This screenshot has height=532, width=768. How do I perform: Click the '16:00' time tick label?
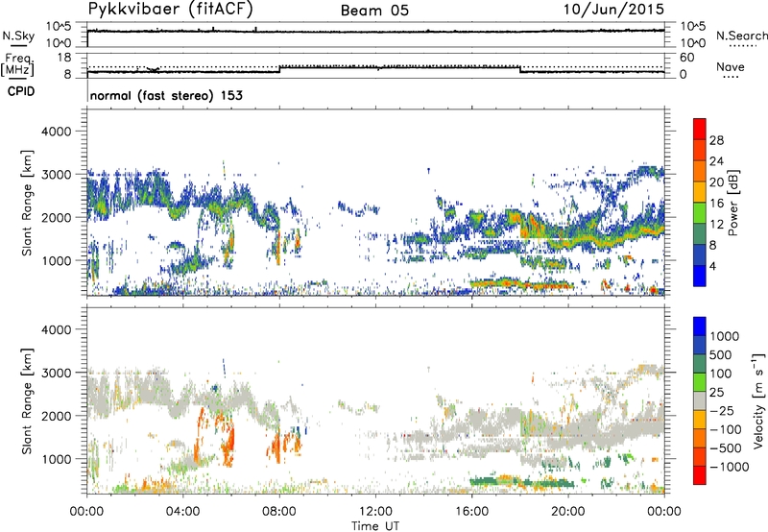tap(471, 512)
